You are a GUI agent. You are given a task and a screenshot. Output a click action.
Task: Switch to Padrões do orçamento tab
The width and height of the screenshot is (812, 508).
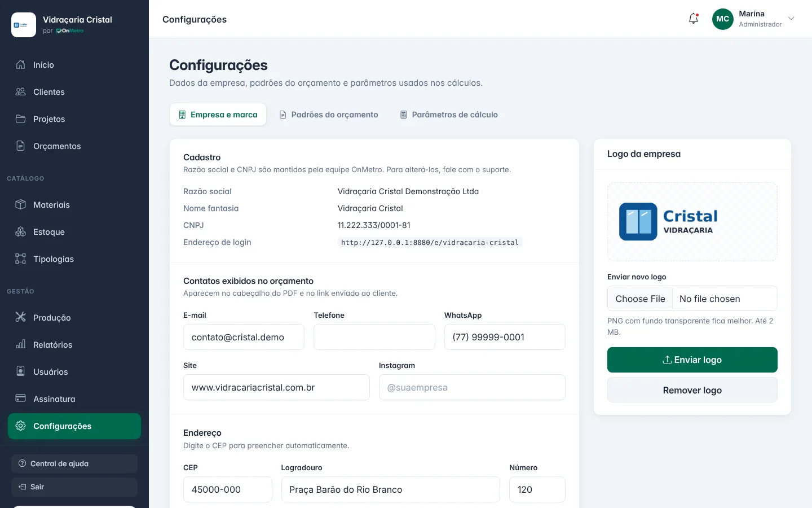[x=329, y=115]
